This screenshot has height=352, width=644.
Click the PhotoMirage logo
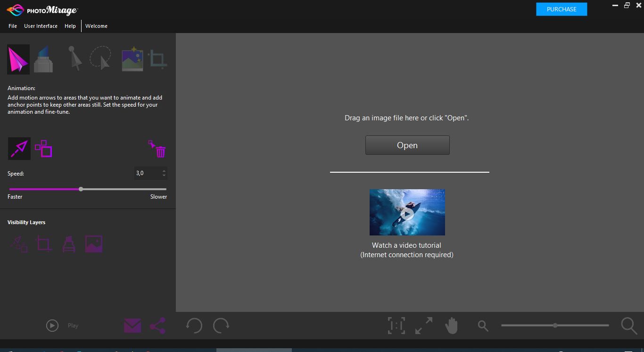coord(42,10)
